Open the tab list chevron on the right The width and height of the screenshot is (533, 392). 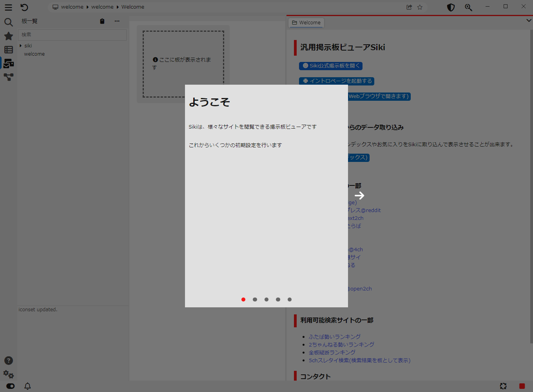pos(528,20)
